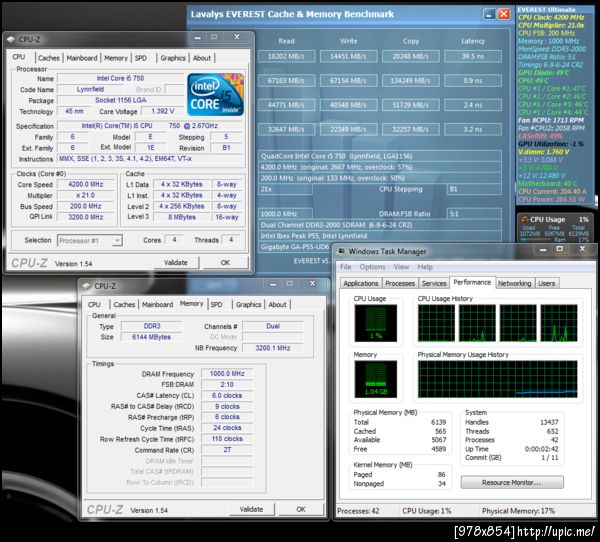This screenshot has height=542, width=600.
Task: Switch to Users tab in Task Manager
Action: [546, 283]
